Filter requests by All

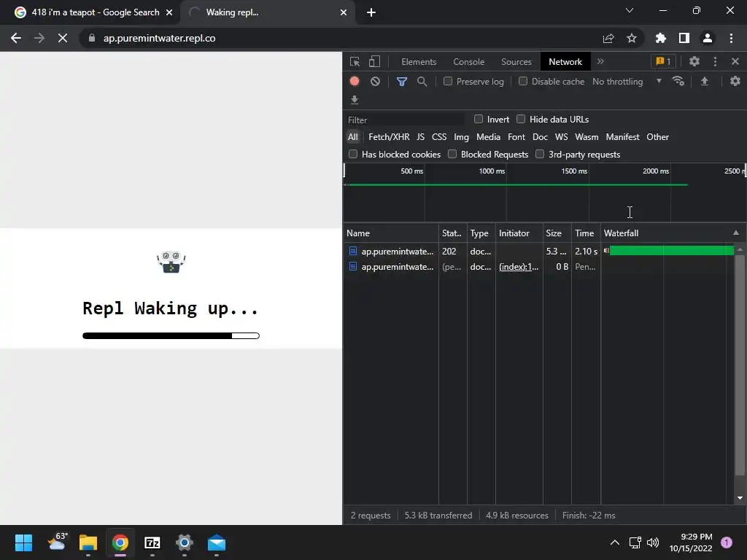352,136
